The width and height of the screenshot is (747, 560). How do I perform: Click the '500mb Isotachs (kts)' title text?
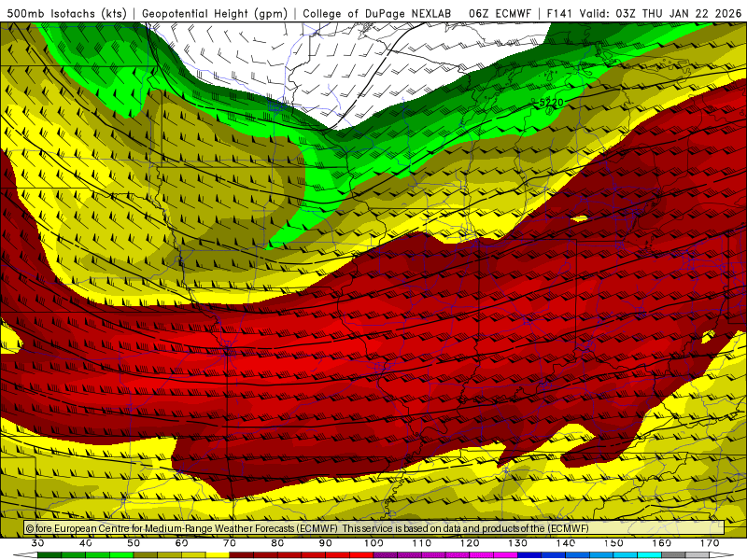[66, 13]
